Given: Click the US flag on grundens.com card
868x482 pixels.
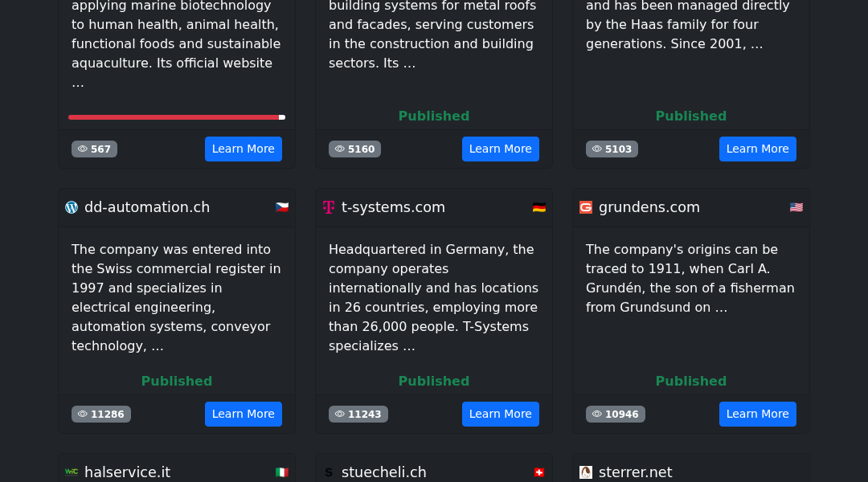Looking at the screenshot, I should pos(796,207).
